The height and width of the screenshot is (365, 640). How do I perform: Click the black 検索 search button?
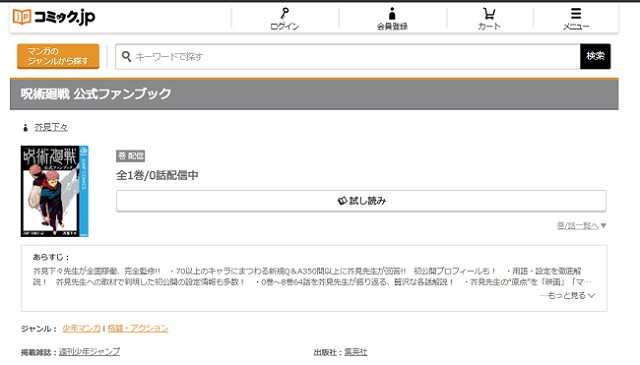[595, 56]
